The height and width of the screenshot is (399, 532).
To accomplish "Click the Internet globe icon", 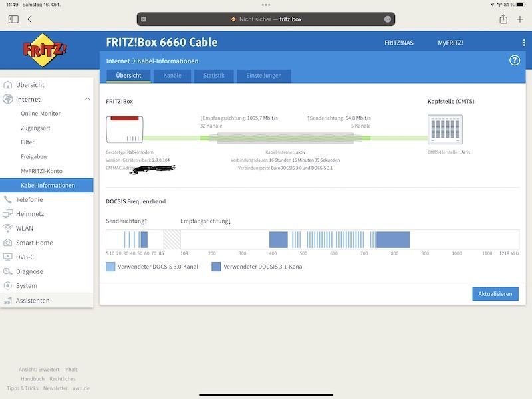I will click(x=7, y=99).
